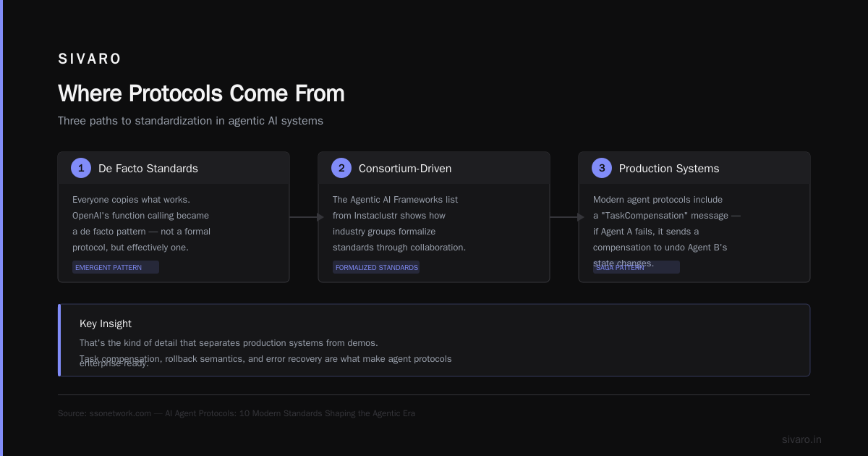Click the SIVARO logo text
Screen dimensions: 868x456
point(90,59)
